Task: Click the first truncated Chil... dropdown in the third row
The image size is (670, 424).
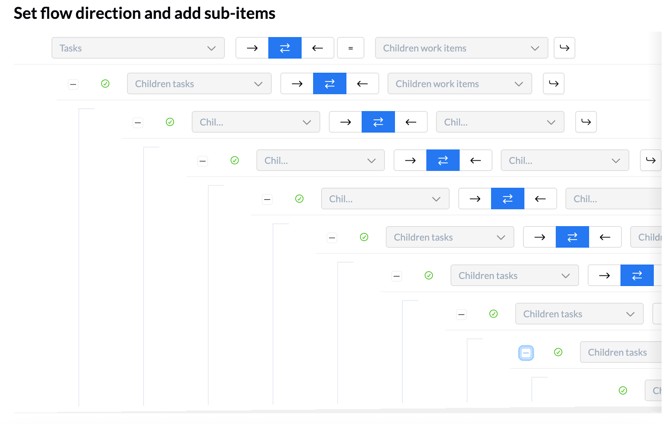Action: click(x=255, y=122)
